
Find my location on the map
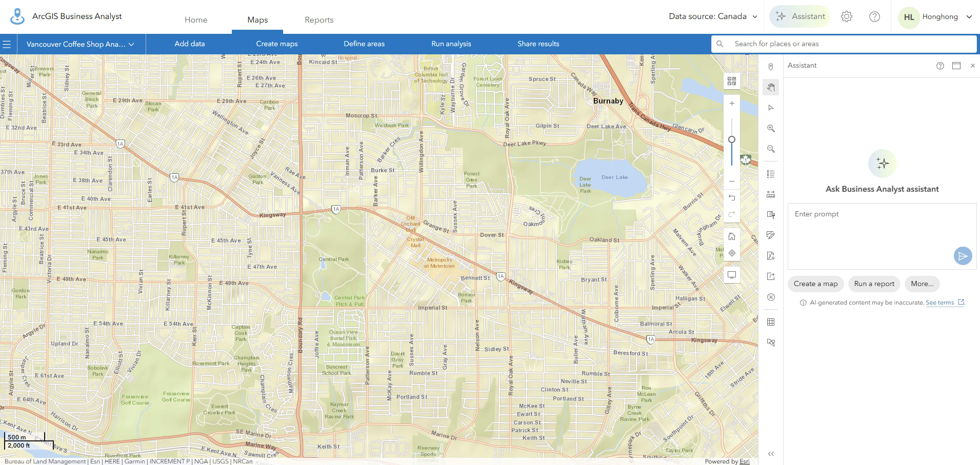pyautogui.click(x=732, y=253)
